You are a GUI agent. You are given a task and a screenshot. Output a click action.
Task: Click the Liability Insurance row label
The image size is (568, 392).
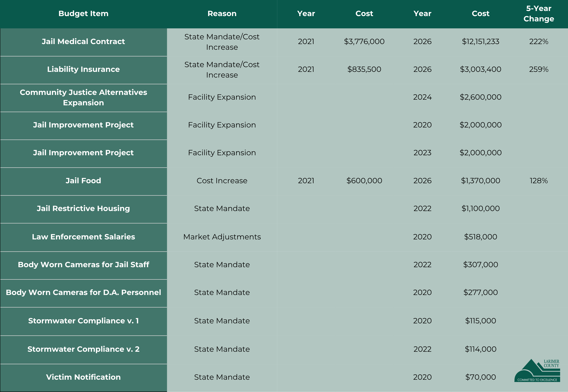(84, 69)
